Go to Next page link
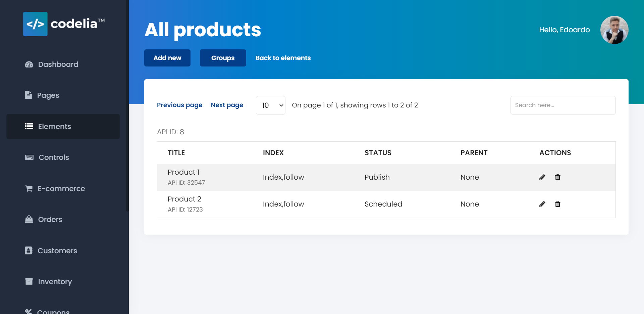Viewport: 644px width, 314px height. point(227,105)
